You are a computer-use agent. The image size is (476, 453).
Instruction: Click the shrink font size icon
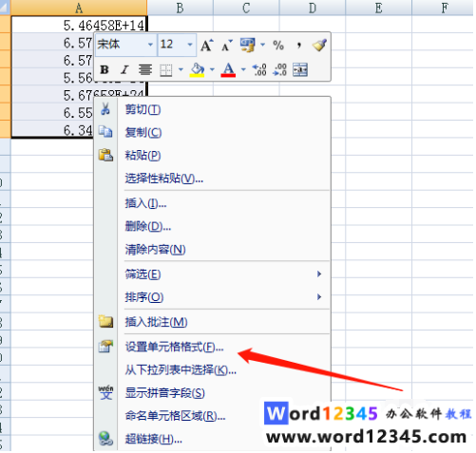click(x=227, y=46)
